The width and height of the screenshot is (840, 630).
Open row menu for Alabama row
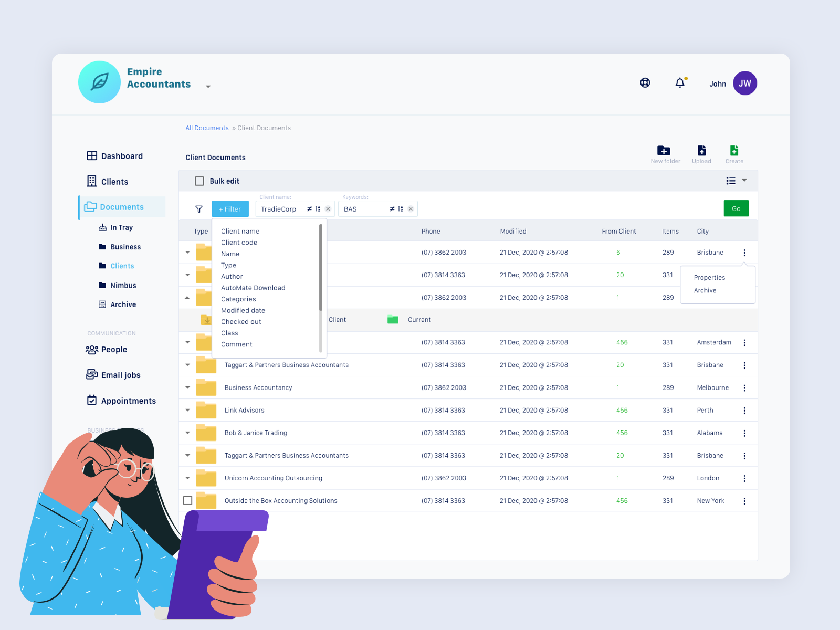744,433
